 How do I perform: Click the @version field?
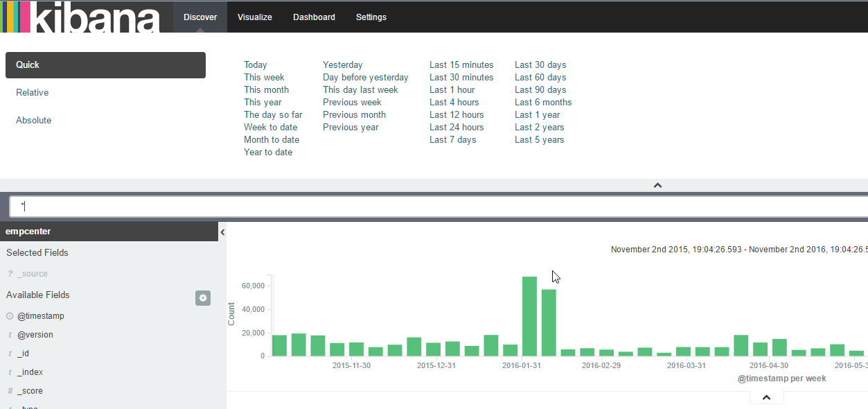[x=35, y=335]
